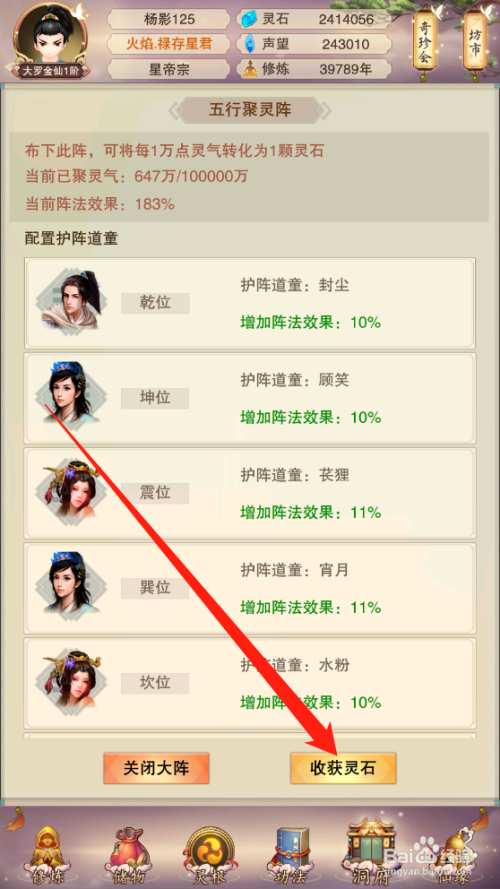This screenshot has height=889, width=500.
Task: Open the 坊市 market lantern icon
Action: [x=475, y=43]
